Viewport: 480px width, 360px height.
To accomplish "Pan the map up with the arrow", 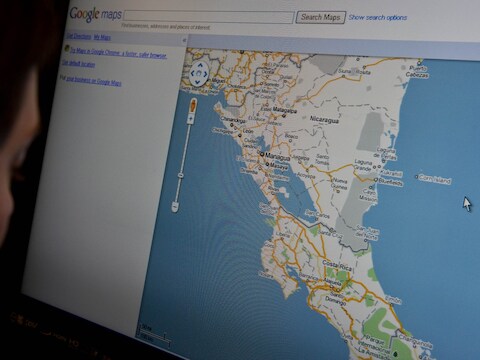I will 200,65.
